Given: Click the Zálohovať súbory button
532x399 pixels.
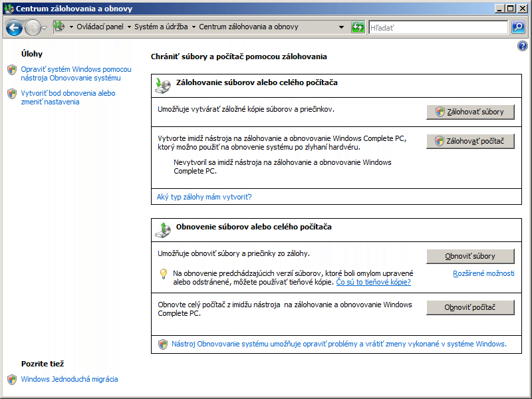Looking at the screenshot, I should pos(470,112).
